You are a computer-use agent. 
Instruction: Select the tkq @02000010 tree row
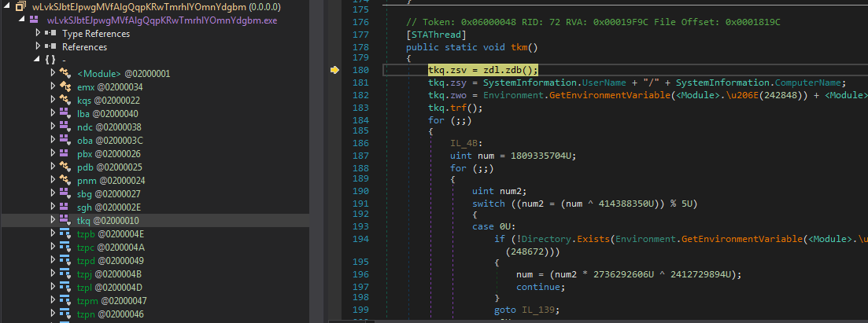click(156, 220)
